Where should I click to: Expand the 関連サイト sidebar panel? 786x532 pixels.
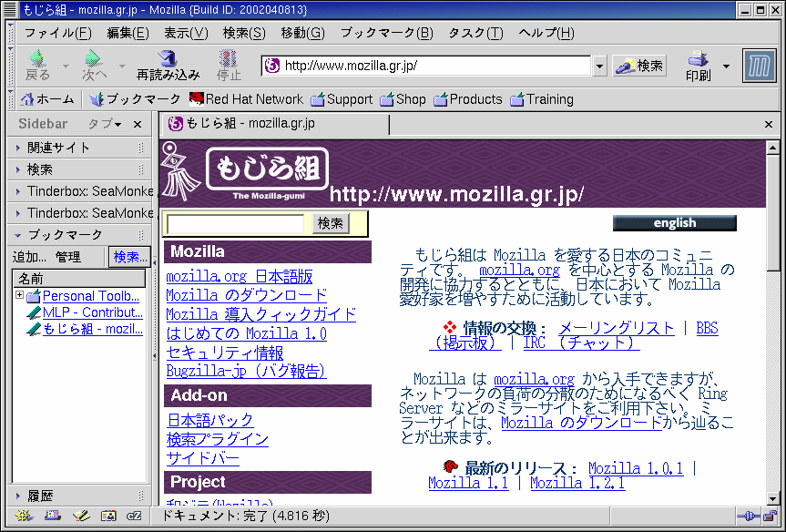click(x=78, y=148)
